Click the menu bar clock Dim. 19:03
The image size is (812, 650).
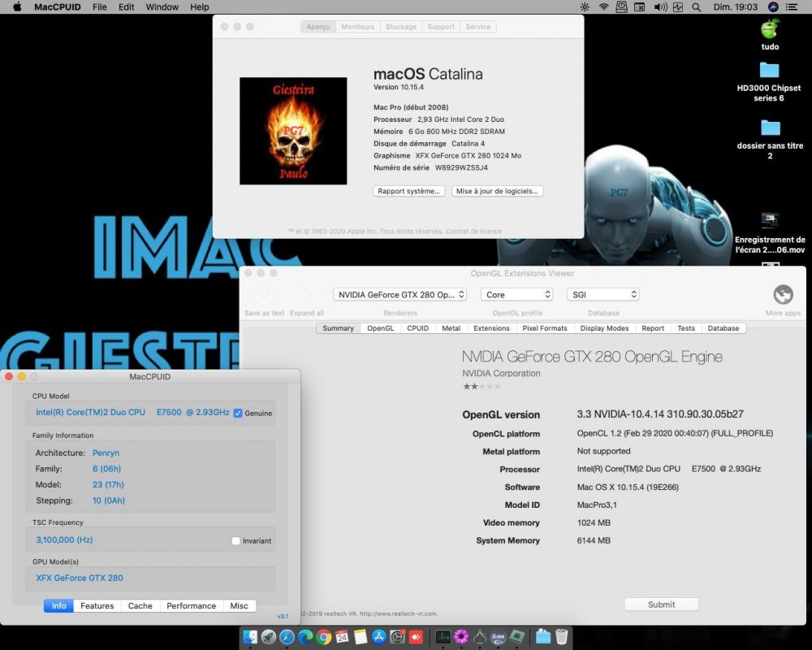[x=736, y=6]
